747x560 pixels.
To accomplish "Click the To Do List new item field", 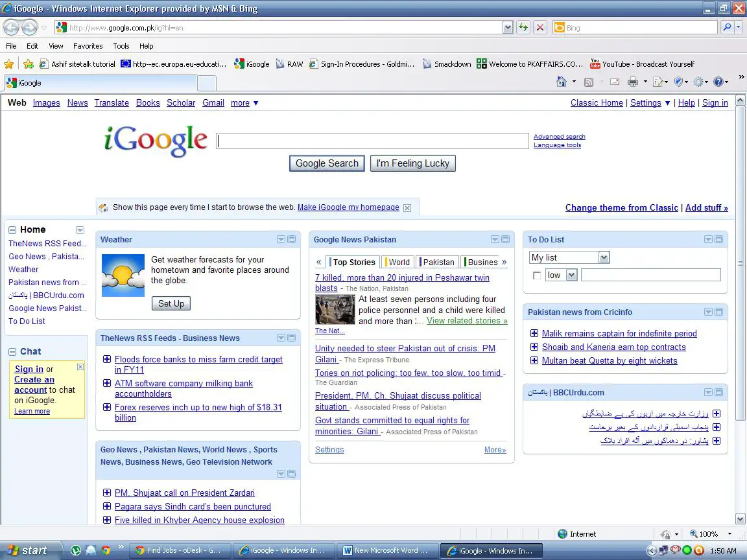I will pos(651,275).
